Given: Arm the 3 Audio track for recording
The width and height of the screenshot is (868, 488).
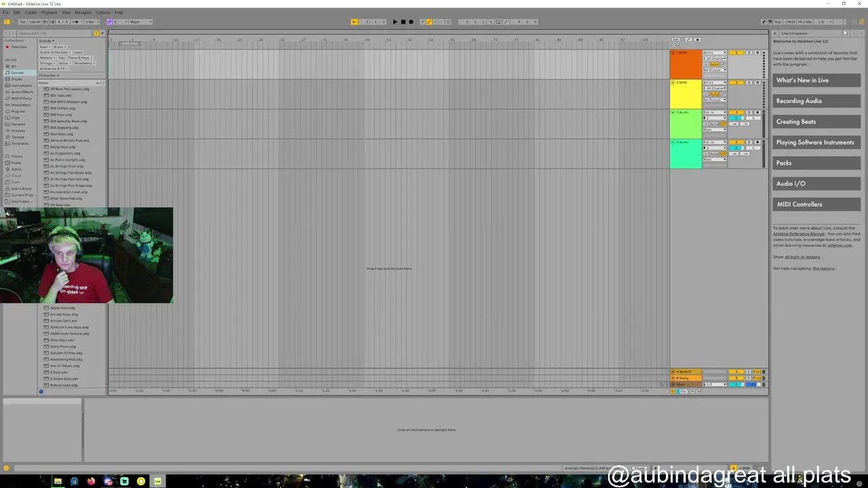Looking at the screenshot, I should pyautogui.click(x=757, y=113).
